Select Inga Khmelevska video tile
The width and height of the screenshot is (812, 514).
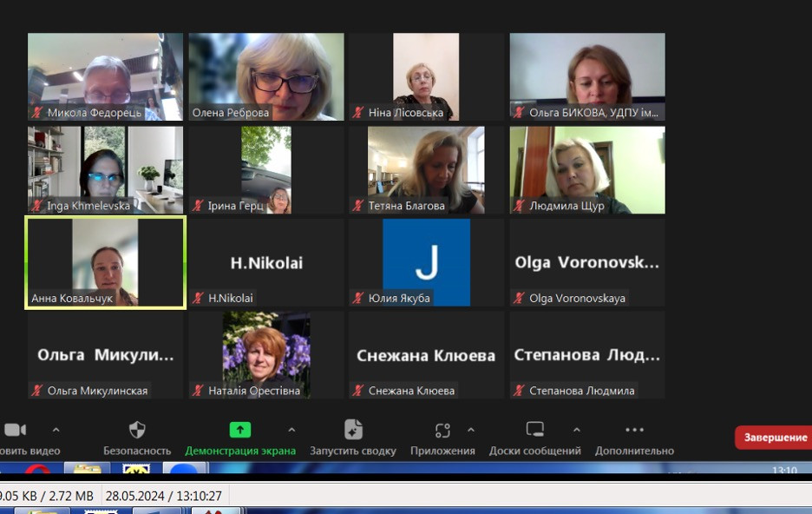pyautogui.click(x=105, y=170)
